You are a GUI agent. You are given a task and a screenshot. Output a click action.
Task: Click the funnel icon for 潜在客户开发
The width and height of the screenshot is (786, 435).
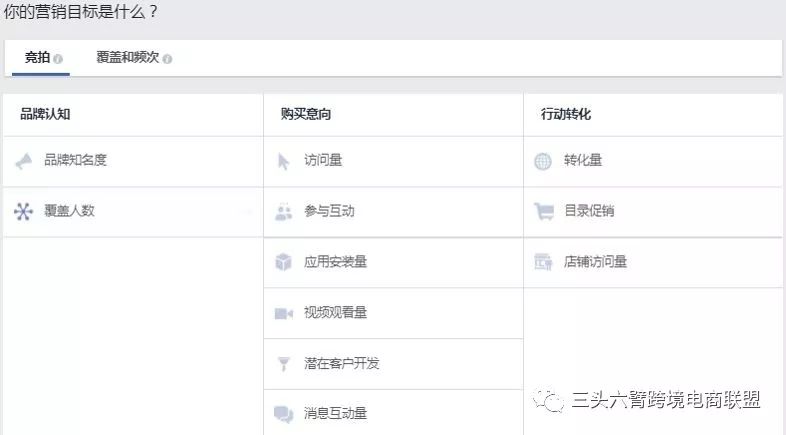284,363
